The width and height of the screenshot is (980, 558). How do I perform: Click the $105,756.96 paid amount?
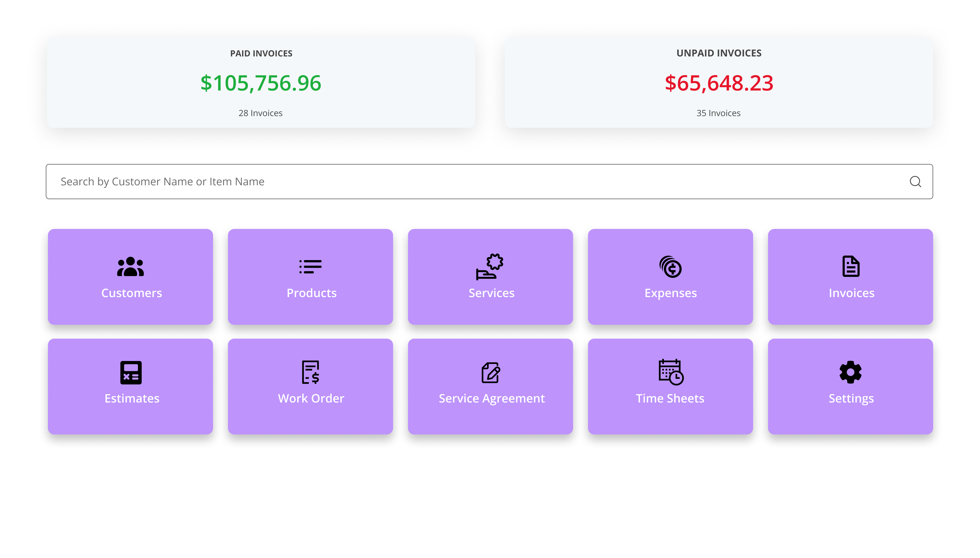pyautogui.click(x=261, y=83)
